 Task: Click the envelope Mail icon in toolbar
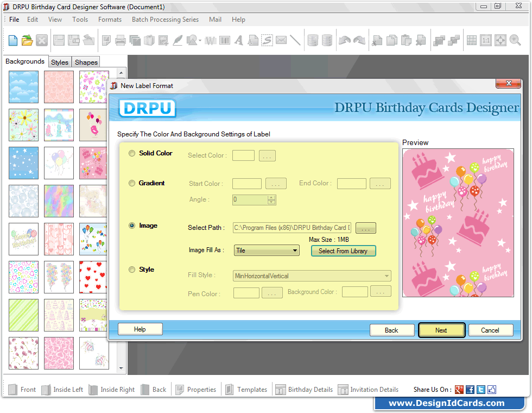281,40
